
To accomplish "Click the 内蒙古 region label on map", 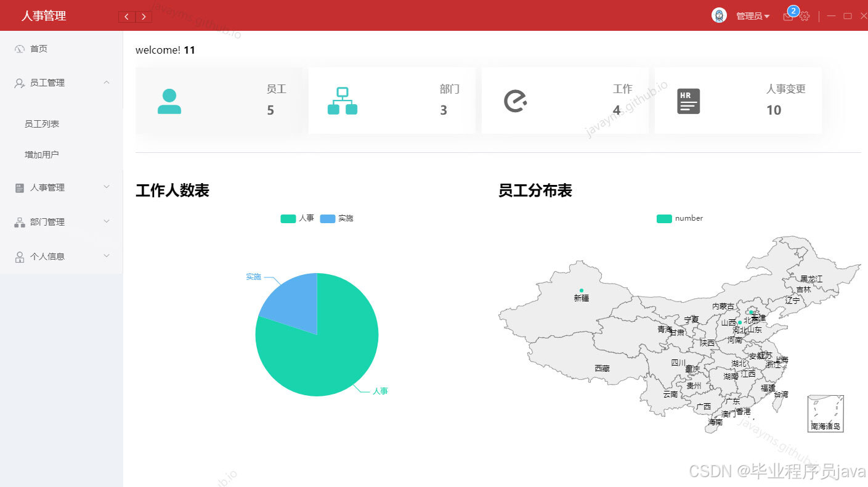I will [x=723, y=306].
